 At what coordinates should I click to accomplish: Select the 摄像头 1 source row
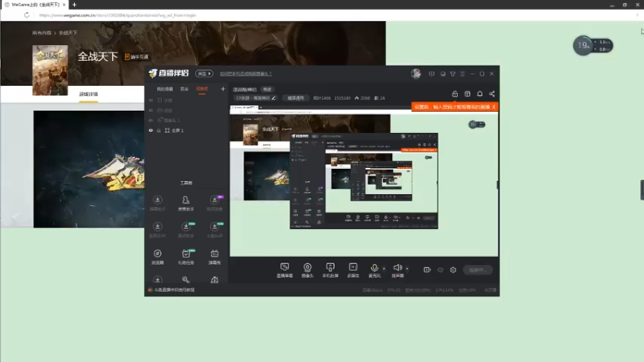pos(187,120)
